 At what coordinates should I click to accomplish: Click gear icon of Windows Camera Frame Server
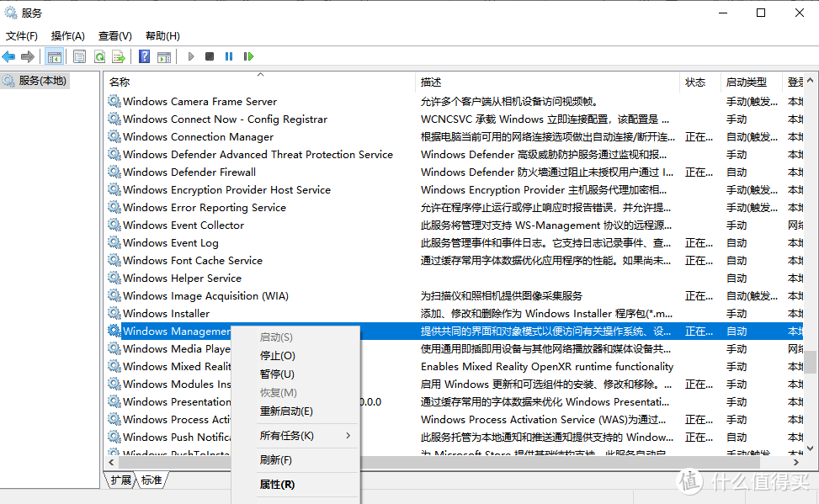114,101
